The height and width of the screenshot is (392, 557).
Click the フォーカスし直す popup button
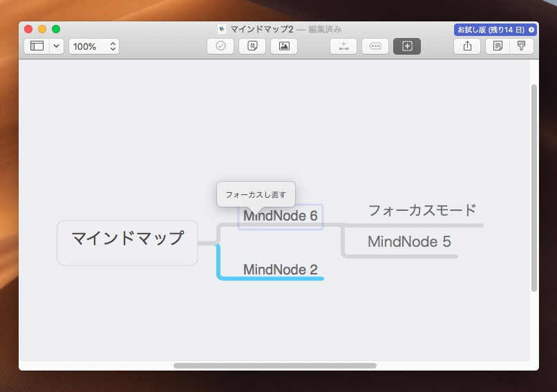coord(256,194)
